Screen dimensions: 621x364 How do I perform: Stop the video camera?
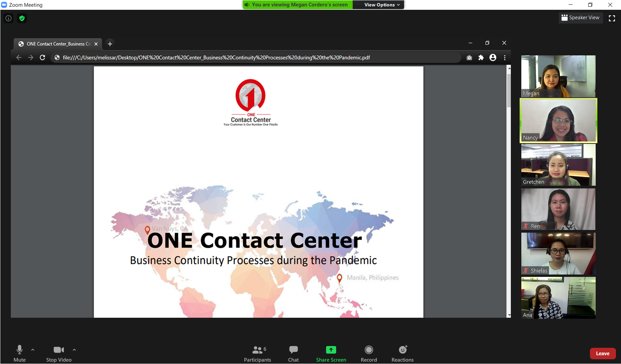59,353
